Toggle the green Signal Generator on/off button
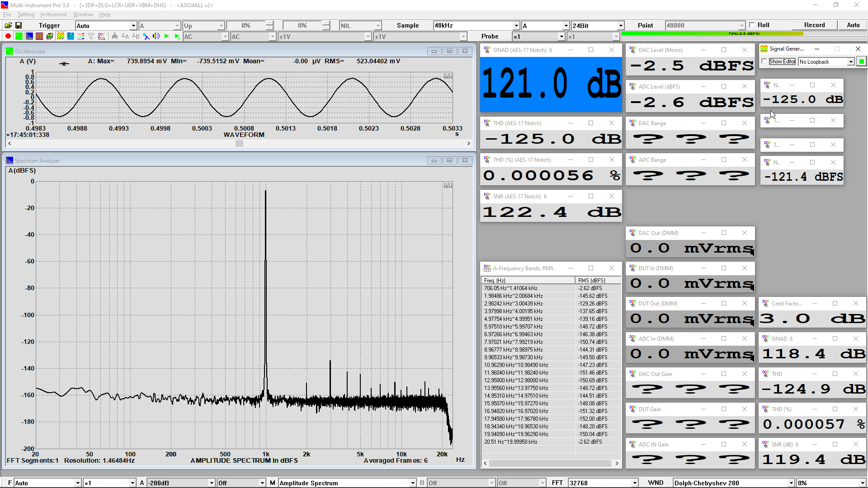This screenshot has width=868, height=488. [x=862, y=61]
